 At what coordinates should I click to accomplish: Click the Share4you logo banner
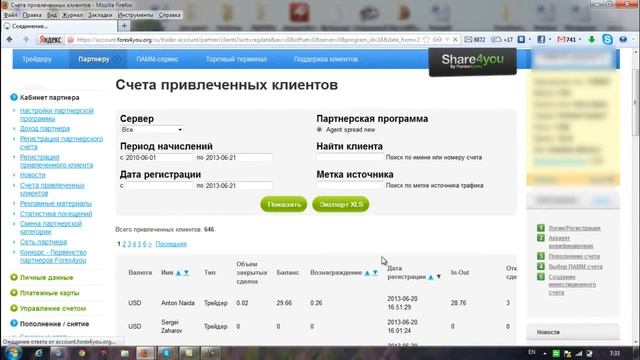(x=473, y=62)
